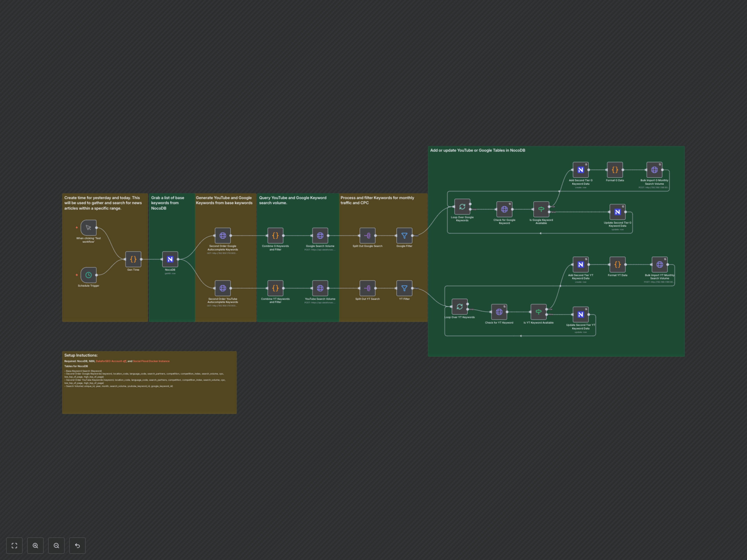This screenshot has width=747, height=560.
Task: Zoom in on the workflow canvas
Action: coord(35,545)
